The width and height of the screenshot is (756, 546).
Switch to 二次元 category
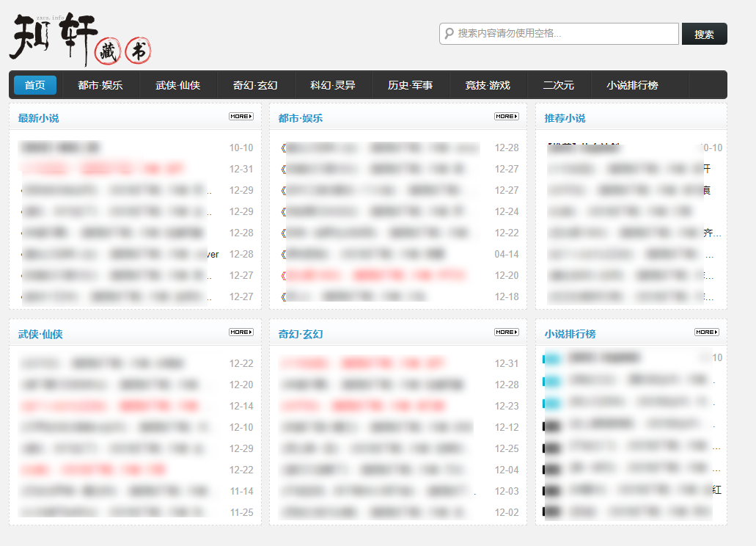coord(558,85)
